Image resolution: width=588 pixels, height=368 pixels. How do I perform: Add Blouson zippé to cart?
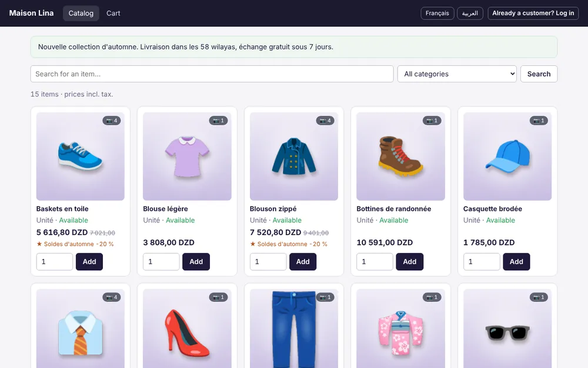click(303, 262)
